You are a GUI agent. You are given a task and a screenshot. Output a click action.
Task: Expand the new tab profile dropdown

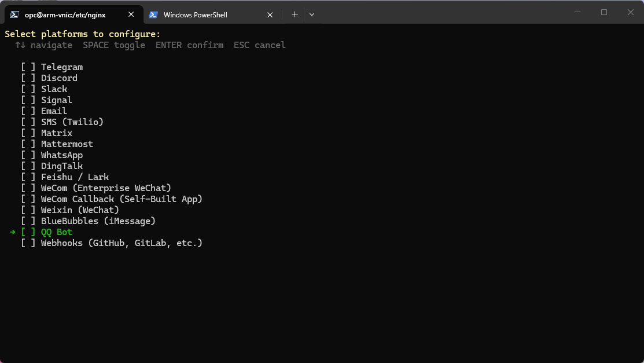(x=312, y=14)
